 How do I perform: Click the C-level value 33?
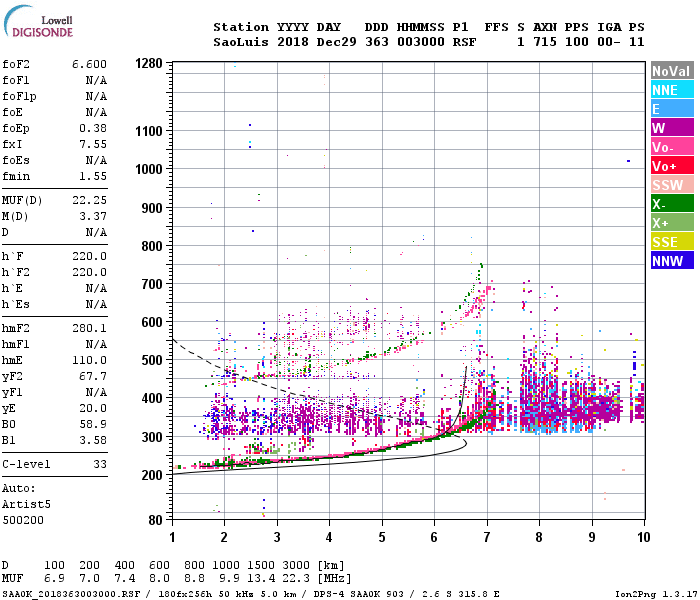point(100,464)
